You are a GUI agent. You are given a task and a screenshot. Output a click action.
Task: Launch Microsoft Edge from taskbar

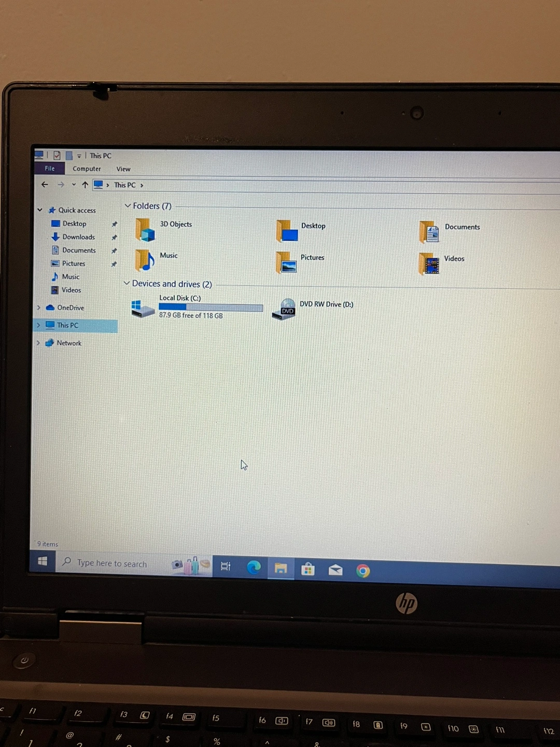click(254, 568)
